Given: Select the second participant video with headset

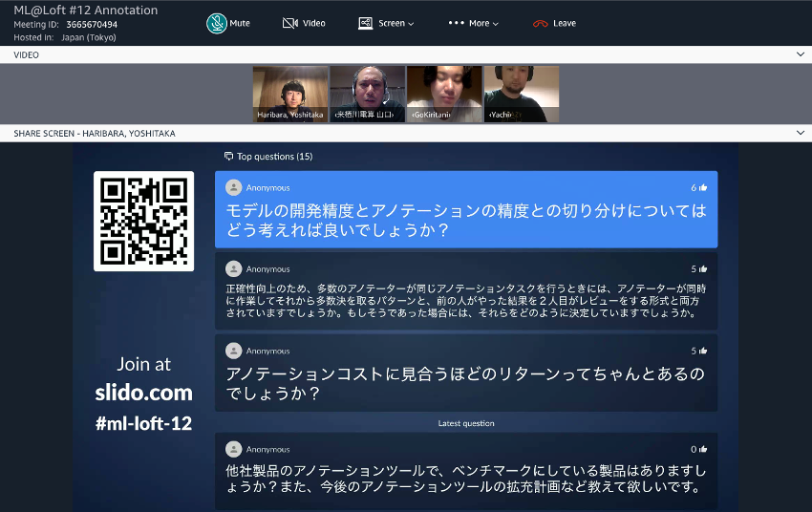Looking at the screenshot, I should [x=367, y=94].
